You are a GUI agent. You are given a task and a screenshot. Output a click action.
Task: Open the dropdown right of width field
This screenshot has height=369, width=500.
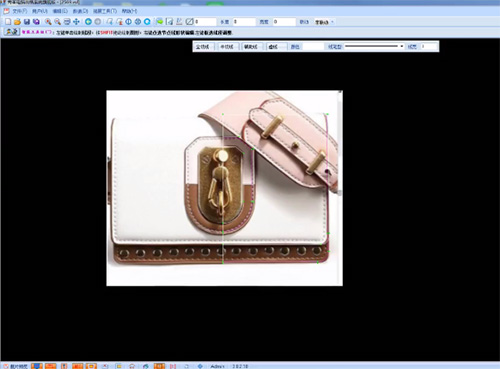point(323,22)
